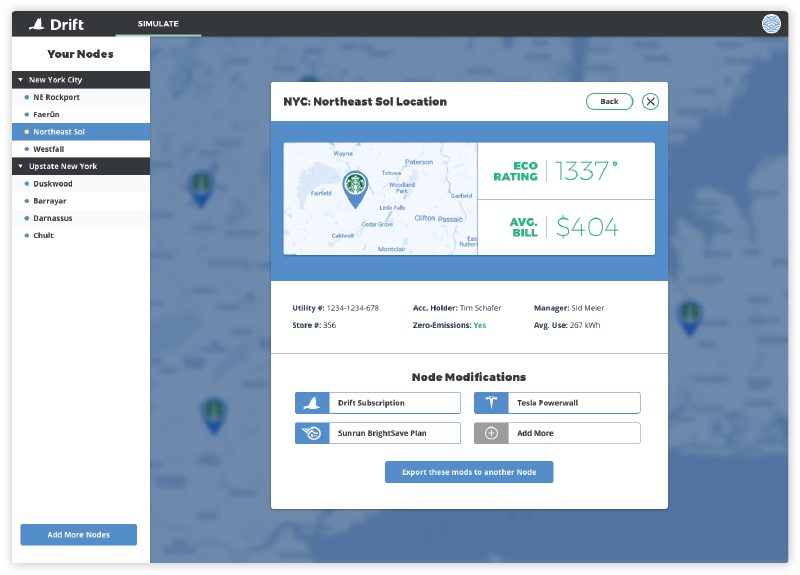Collapse the New York City group
800x575 pixels.
[21, 80]
